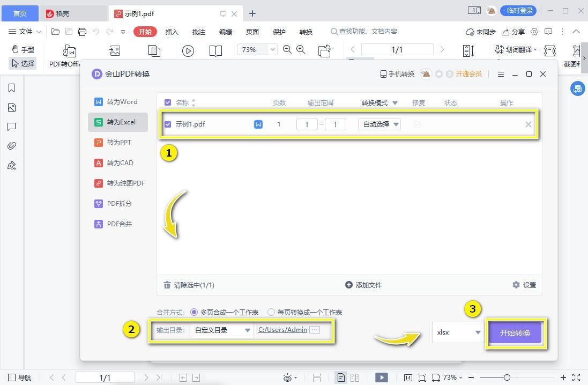588x385 pixels.
Task: Click the floating blue conversion icon
Action: pos(577,88)
